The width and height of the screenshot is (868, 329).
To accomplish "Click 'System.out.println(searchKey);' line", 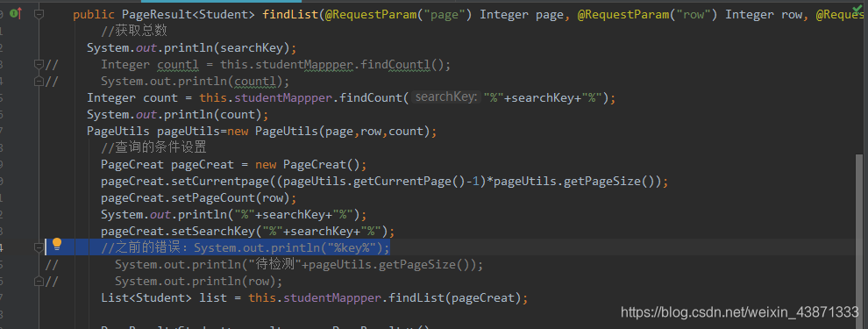I will 191,47.
